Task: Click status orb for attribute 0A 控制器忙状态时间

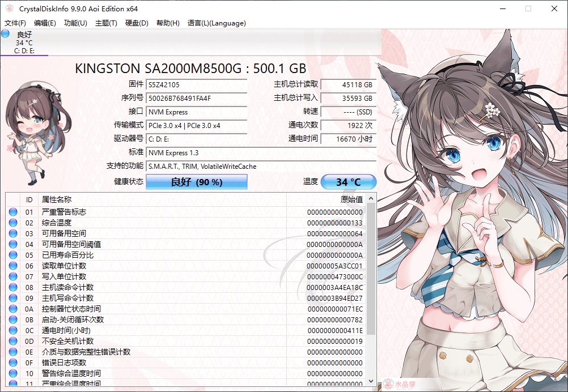Action: coord(13,309)
